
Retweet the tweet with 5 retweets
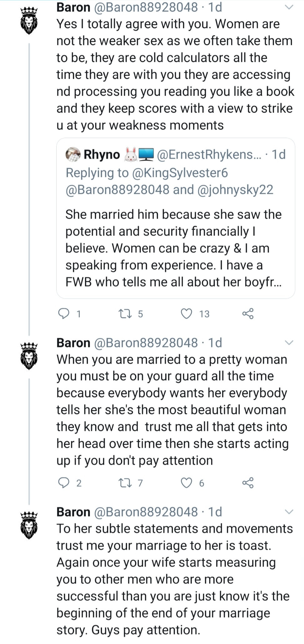pyautogui.click(x=125, y=313)
